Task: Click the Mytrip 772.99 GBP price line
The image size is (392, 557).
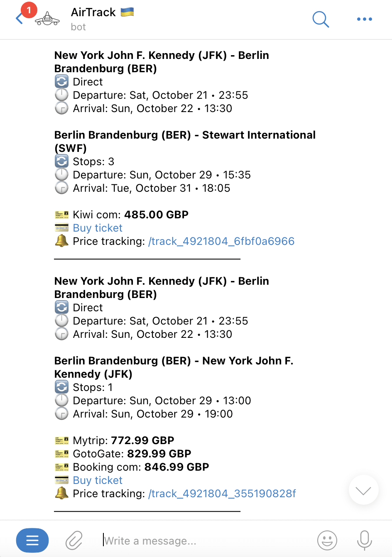Action: click(123, 440)
